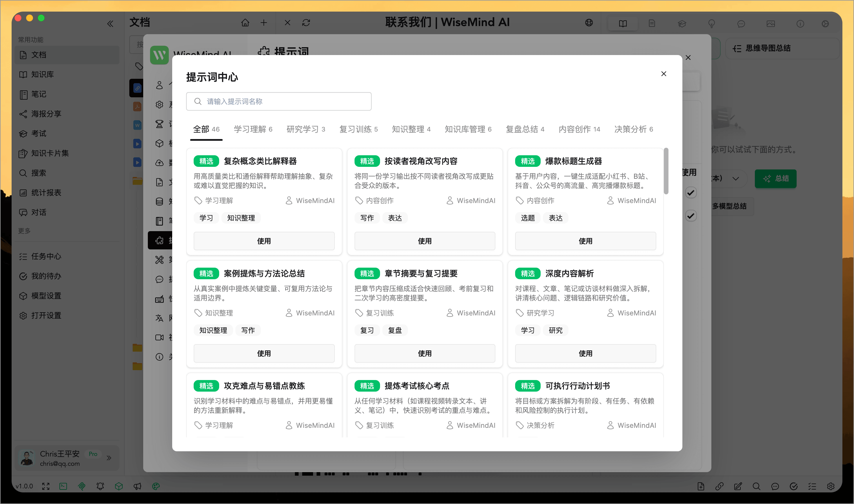Open the lightbulb inspiration icon in top toolbar
The height and width of the screenshot is (504, 854).
pos(712,24)
